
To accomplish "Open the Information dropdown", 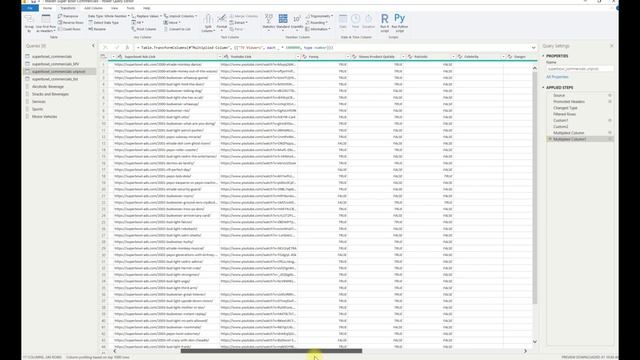I will (x=318, y=29).
